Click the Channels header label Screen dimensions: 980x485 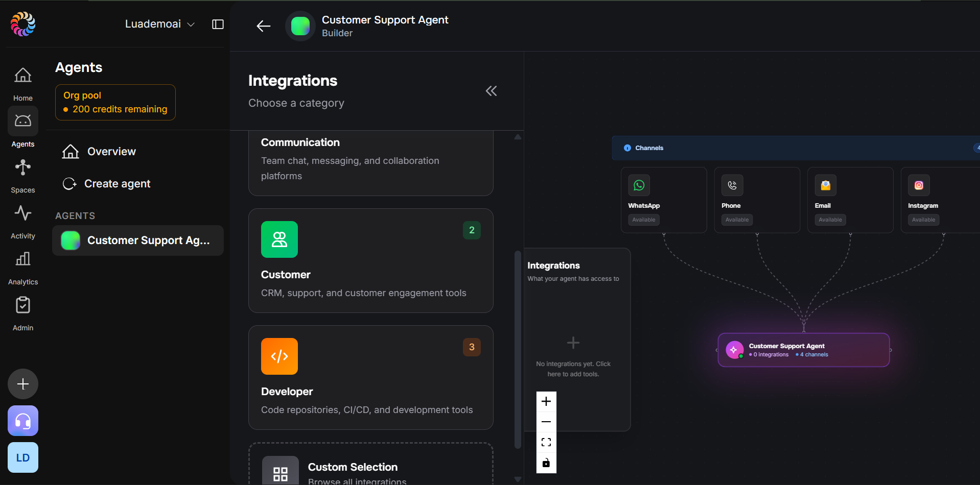tap(649, 148)
